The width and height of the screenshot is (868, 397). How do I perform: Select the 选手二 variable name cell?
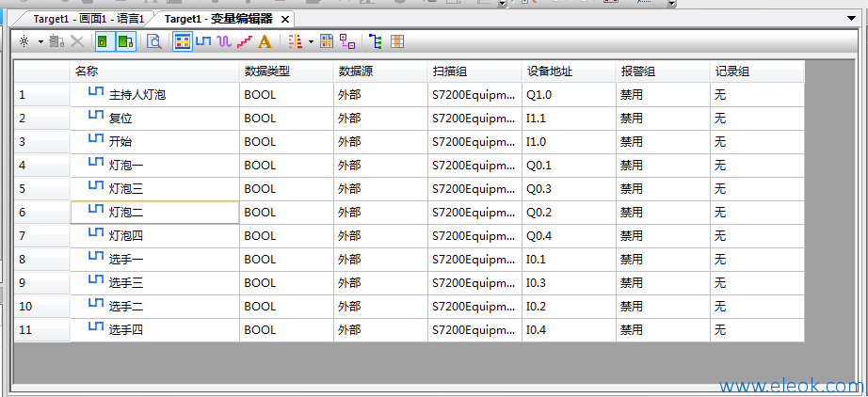(155, 307)
